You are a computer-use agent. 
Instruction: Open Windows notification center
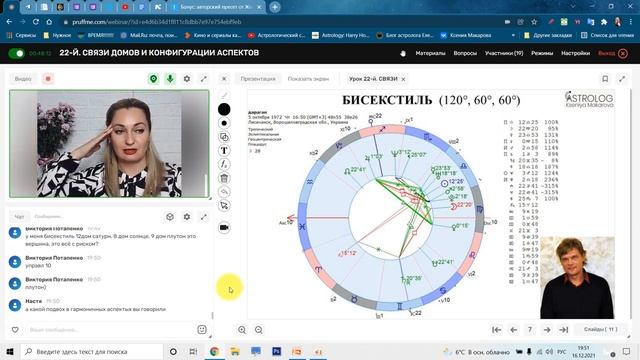coord(627,351)
